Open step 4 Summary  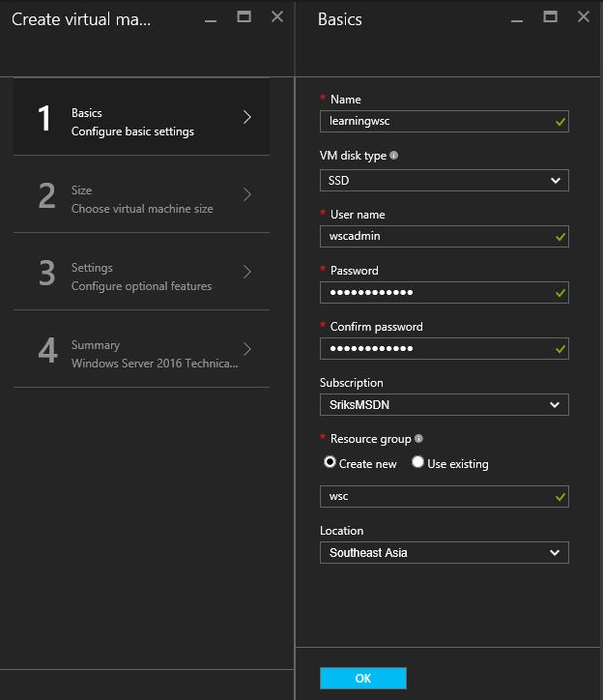(141, 349)
